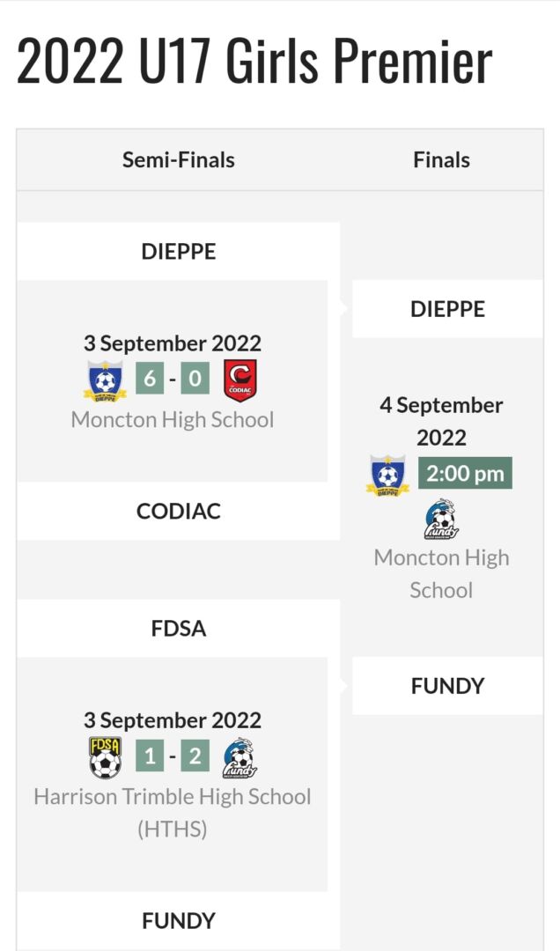Image resolution: width=560 pixels, height=951 pixels.
Task: Open the 2:00 pm final match time
Action: point(465,473)
